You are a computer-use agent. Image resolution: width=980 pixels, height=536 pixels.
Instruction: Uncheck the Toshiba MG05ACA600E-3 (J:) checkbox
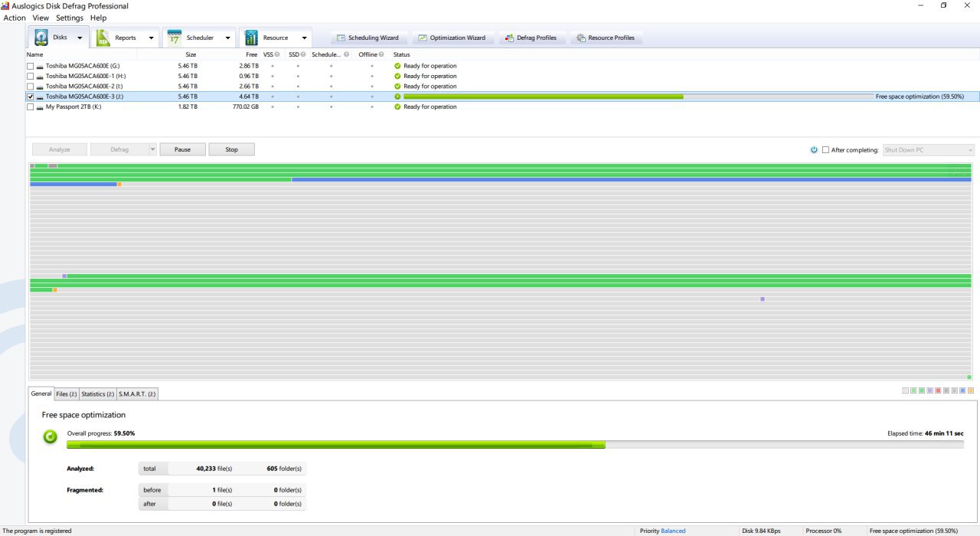[30, 96]
